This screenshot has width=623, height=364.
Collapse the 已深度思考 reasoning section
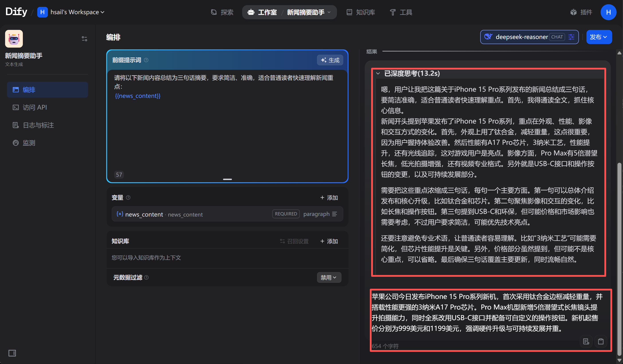378,73
